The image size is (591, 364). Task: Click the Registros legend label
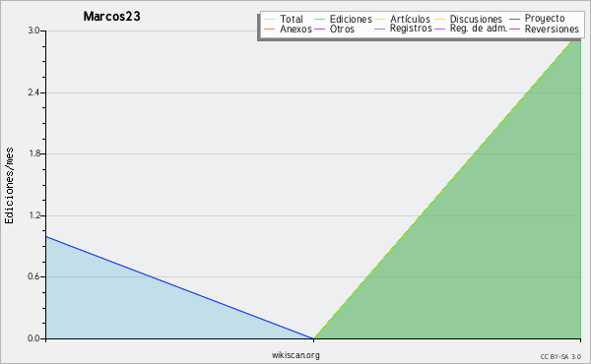(411, 29)
